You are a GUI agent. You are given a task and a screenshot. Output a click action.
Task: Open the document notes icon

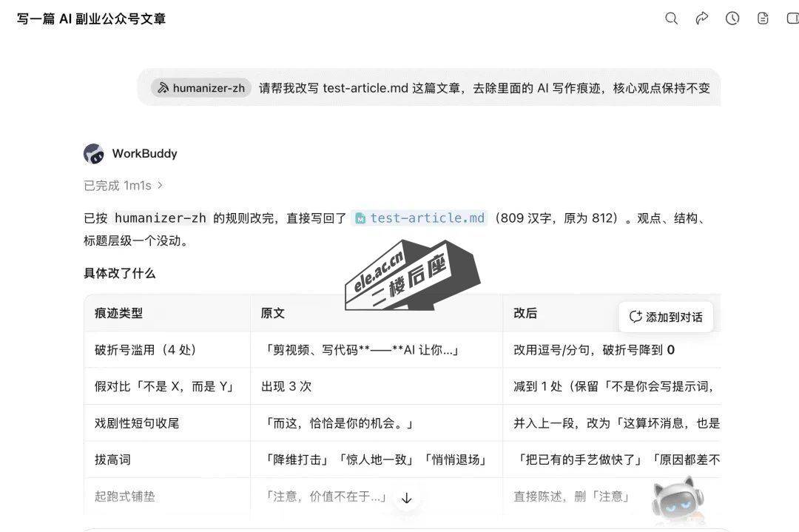click(763, 18)
